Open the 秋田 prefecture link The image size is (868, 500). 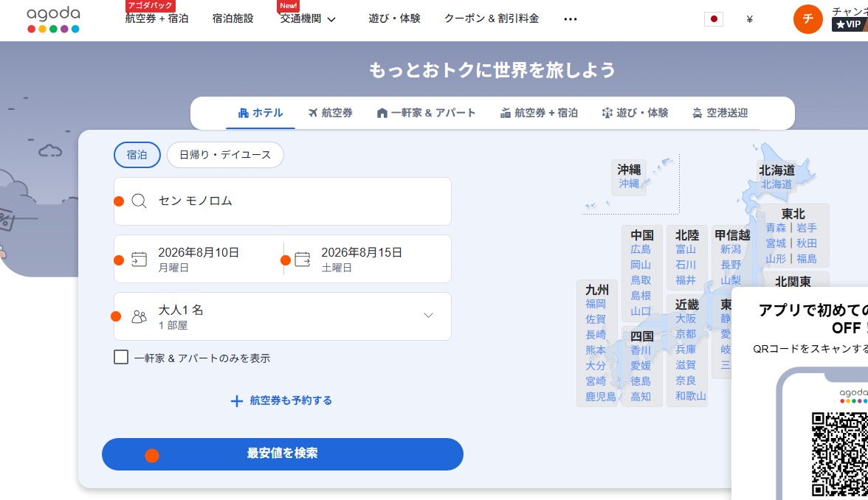[x=807, y=243]
